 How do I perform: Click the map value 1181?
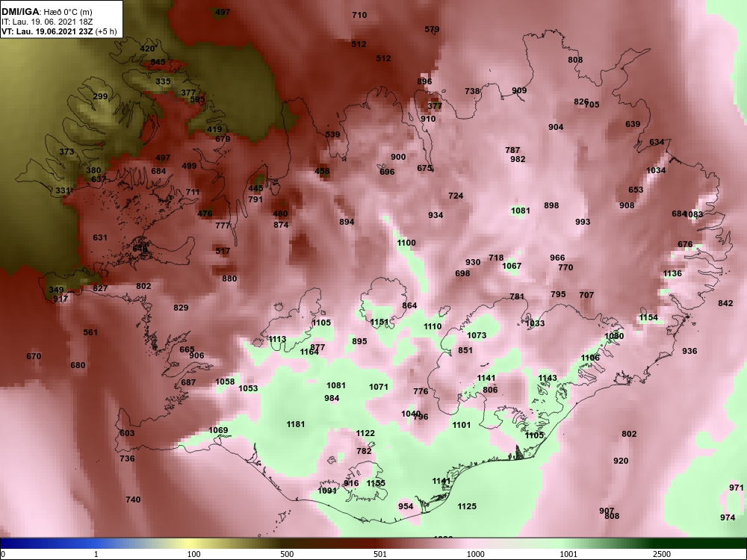point(295,424)
